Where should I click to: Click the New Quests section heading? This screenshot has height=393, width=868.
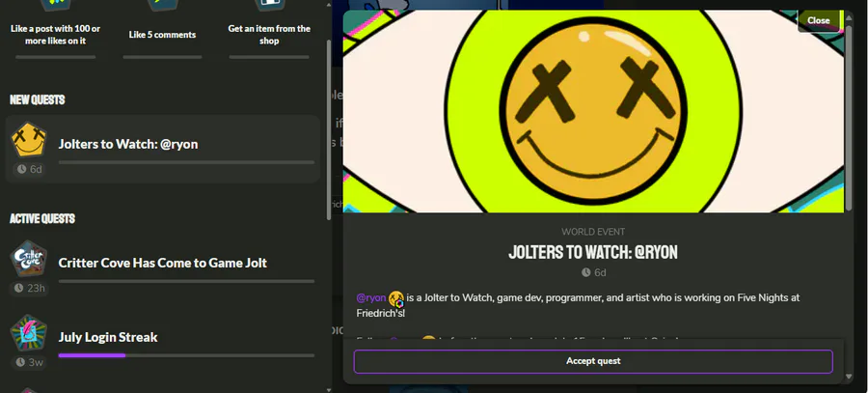(37, 99)
